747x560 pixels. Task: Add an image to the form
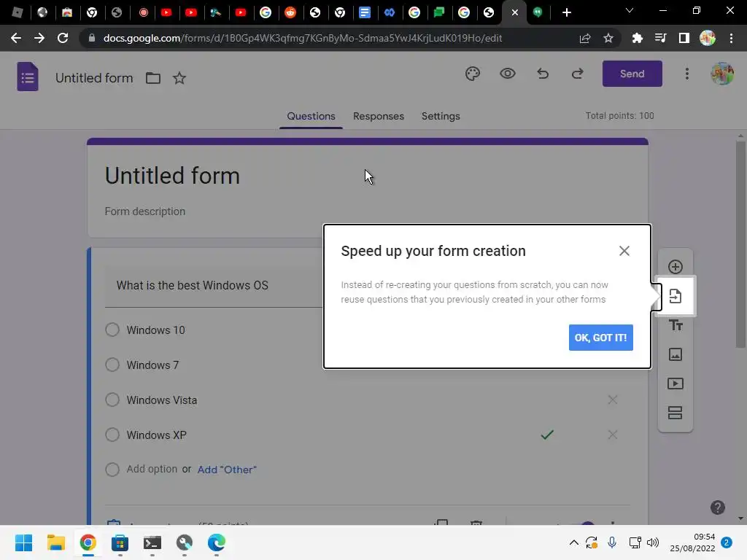click(x=675, y=354)
